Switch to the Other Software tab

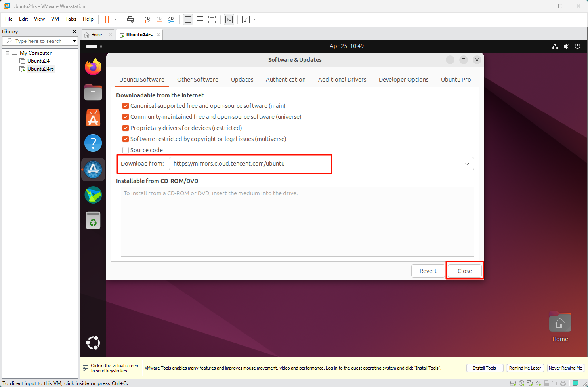point(198,80)
